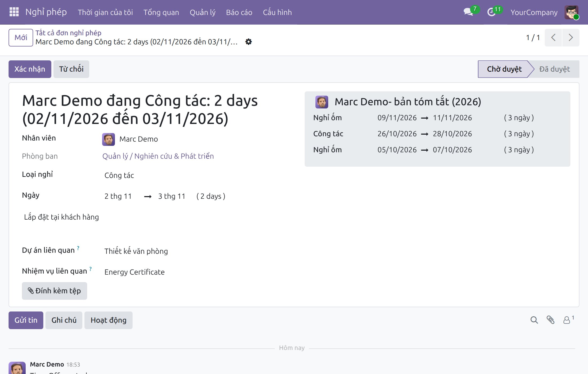Open the gear actions menu next to the breadcrumb
The width and height of the screenshot is (588, 374).
coord(249,42)
